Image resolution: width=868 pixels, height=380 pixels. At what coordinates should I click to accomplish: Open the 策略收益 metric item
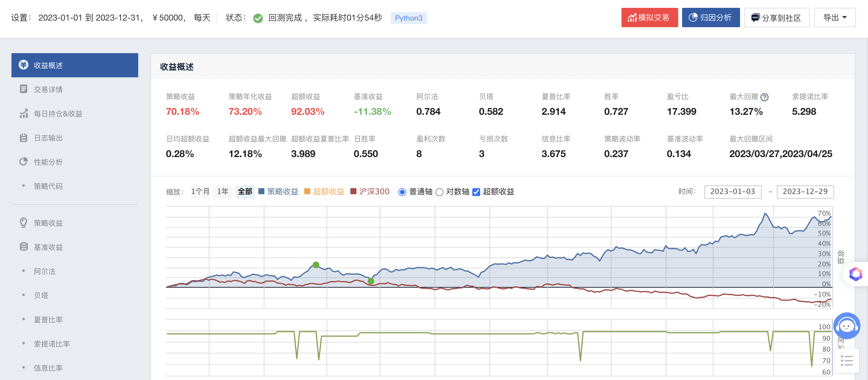click(x=75, y=223)
